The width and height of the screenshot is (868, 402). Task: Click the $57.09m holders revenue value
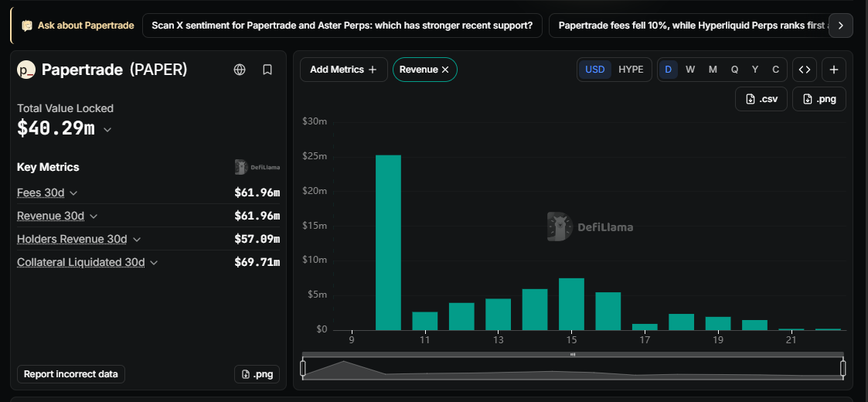click(x=257, y=239)
